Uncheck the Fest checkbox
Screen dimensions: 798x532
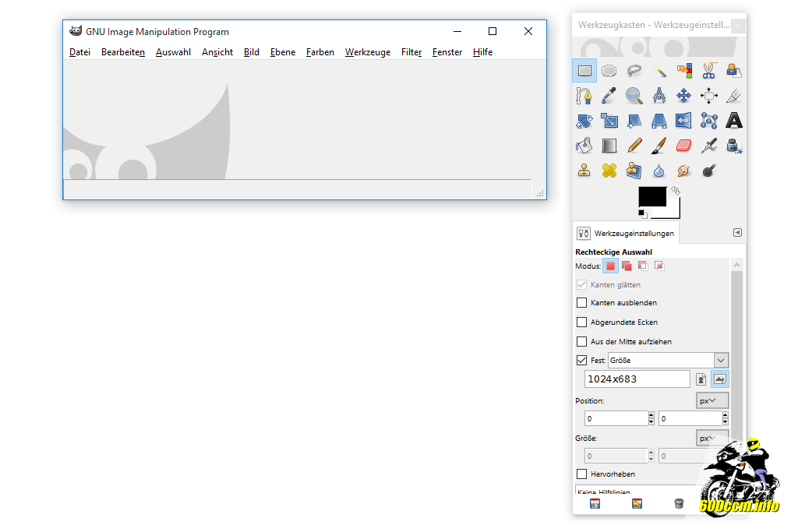(581, 360)
